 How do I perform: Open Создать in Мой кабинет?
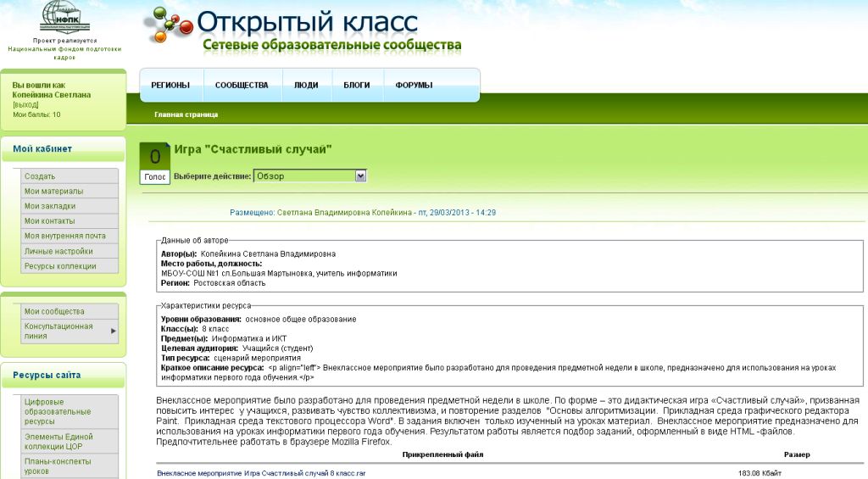coord(40,176)
